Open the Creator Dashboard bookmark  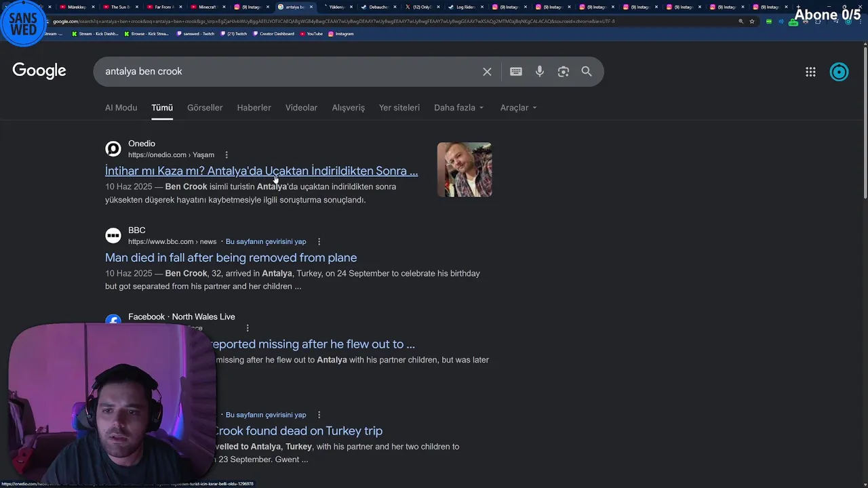click(x=273, y=34)
